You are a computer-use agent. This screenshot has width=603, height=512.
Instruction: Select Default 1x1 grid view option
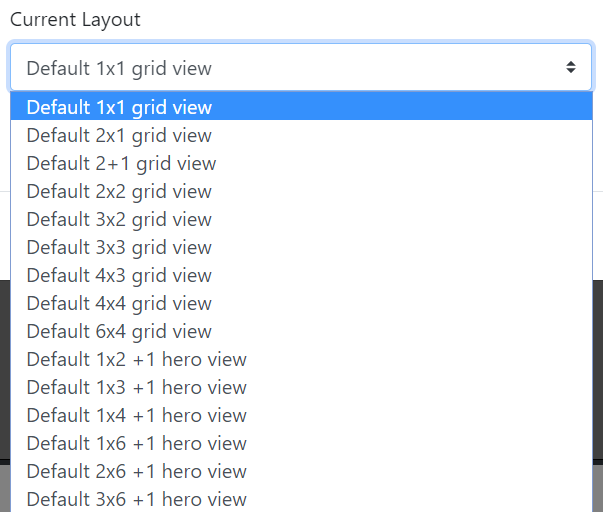[120, 107]
